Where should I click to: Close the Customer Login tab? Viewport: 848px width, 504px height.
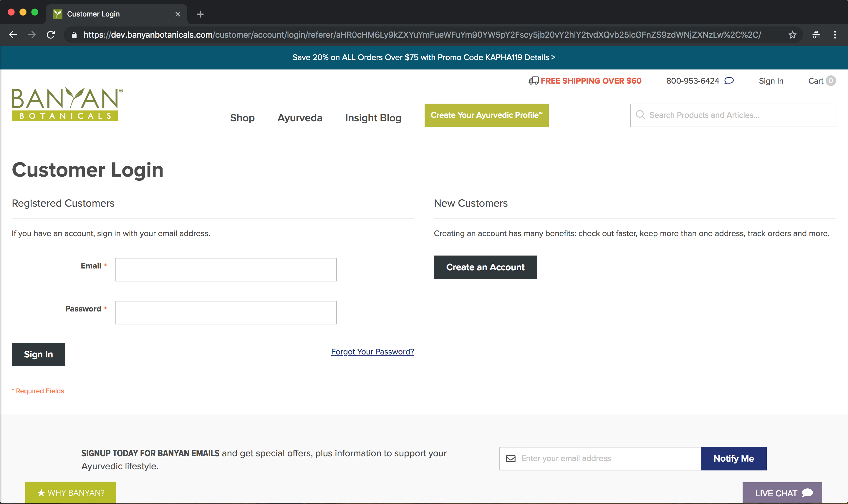(178, 14)
